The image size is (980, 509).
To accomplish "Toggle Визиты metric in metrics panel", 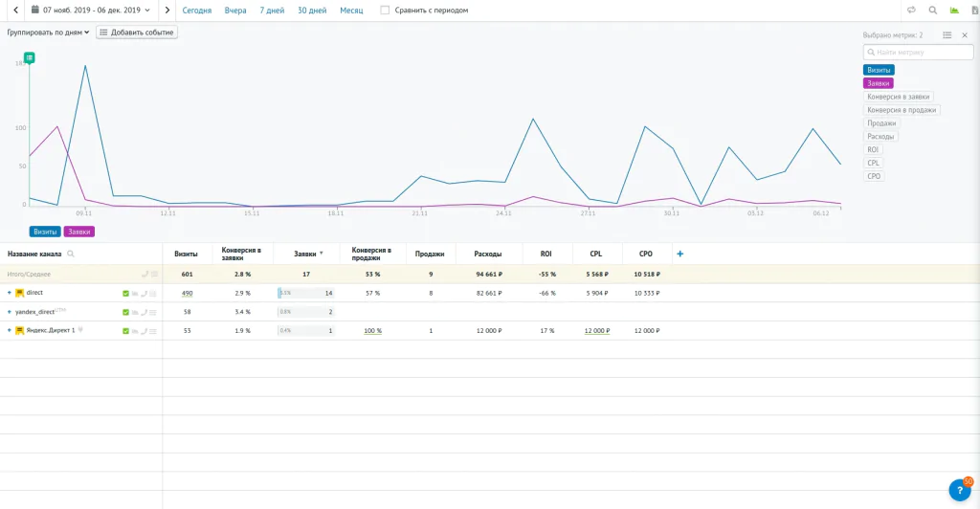I will pos(879,70).
